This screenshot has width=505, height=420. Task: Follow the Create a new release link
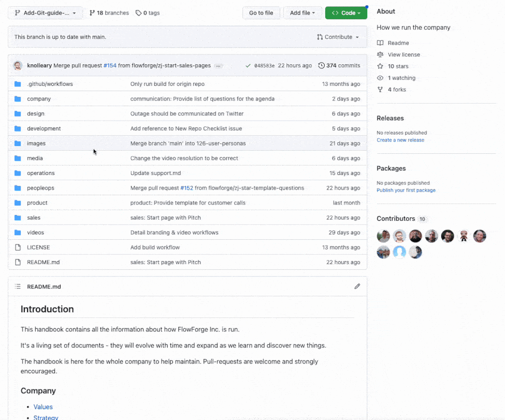click(400, 139)
